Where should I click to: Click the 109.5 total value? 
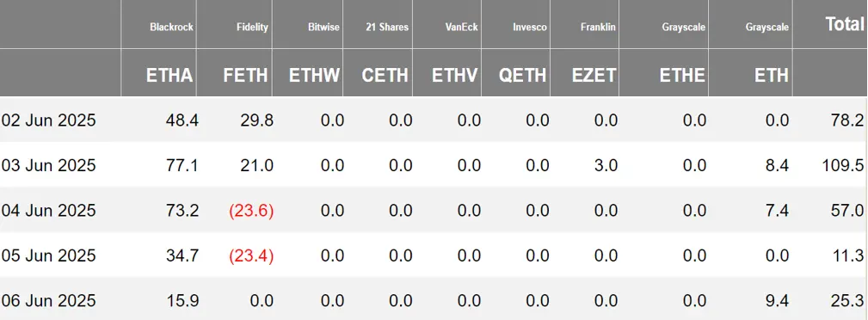(844, 165)
